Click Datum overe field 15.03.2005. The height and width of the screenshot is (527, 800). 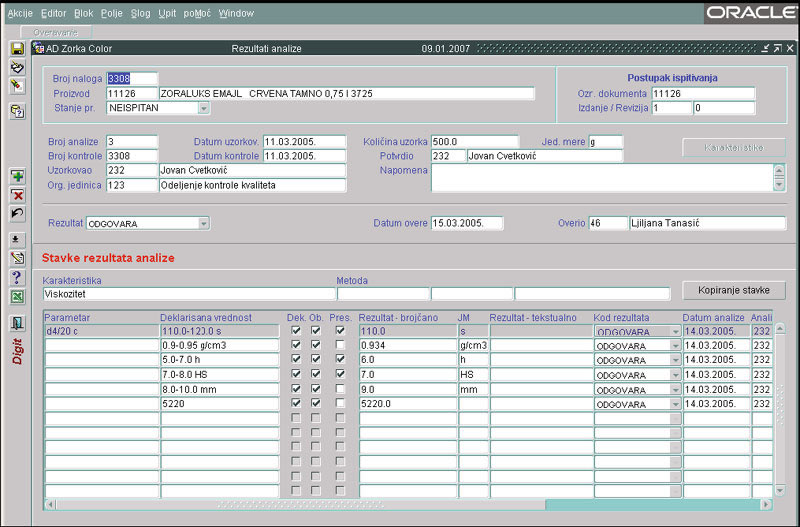(x=467, y=223)
